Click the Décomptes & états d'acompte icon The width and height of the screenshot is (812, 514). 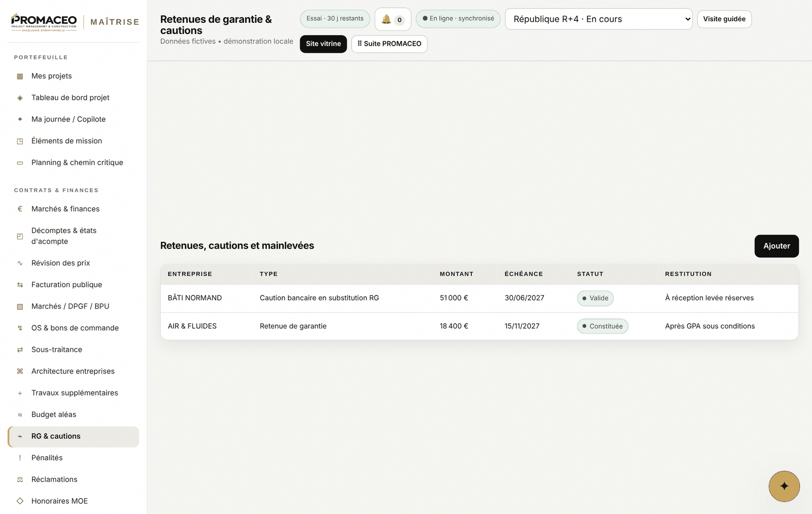coord(20,236)
